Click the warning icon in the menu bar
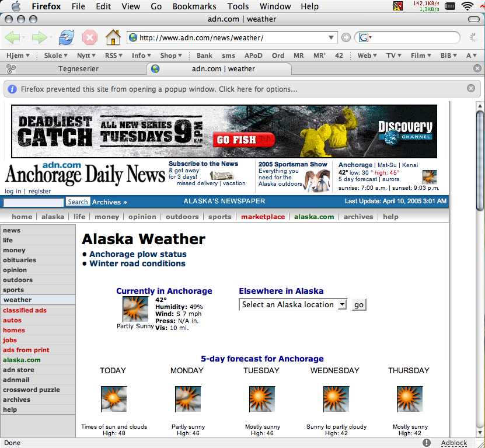The width and height of the screenshot is (485, 448). 398,6
